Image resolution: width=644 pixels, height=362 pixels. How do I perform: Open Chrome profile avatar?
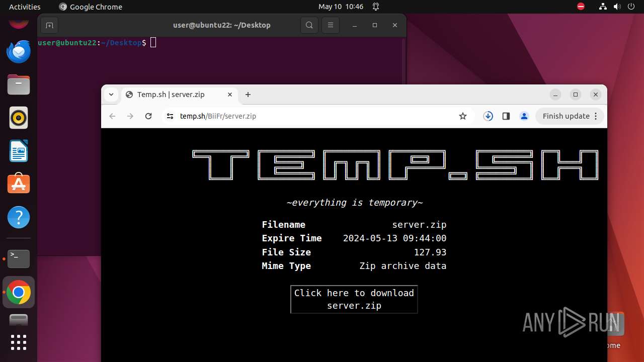(524, 116)
